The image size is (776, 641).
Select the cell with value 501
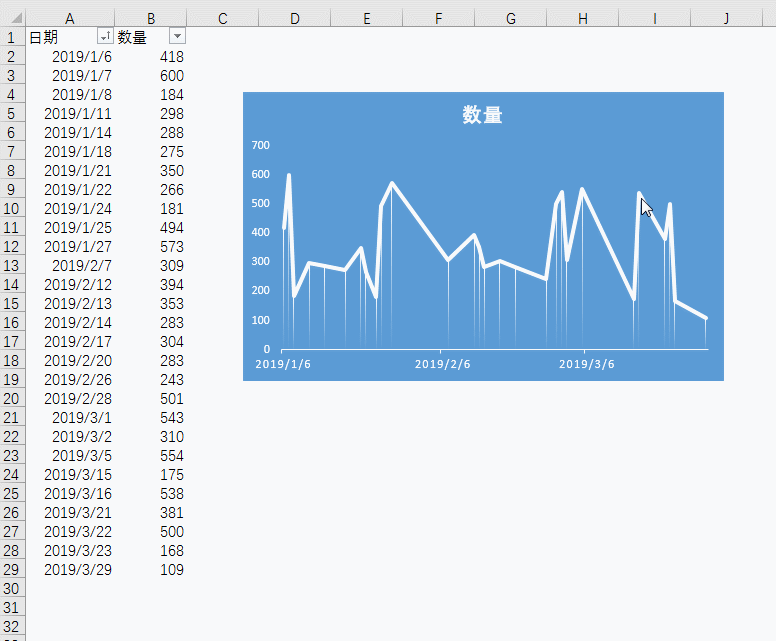[x=150, y=398]
